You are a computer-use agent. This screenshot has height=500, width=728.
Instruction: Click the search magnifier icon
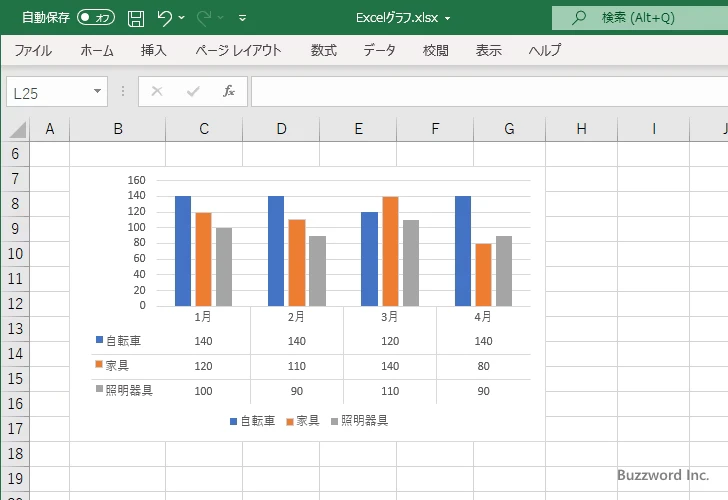coord(578,18)
